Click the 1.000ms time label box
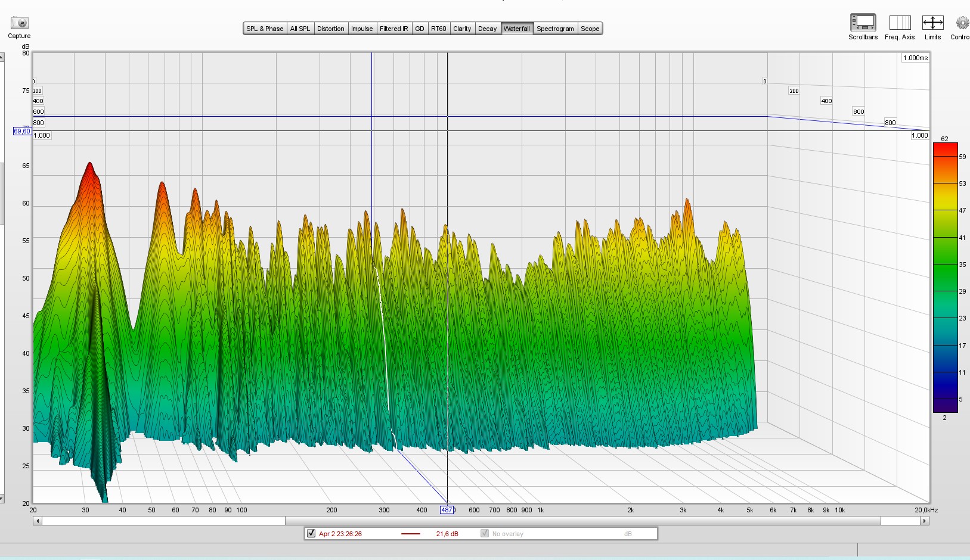970x560 pixels. (x=915, y=58)
